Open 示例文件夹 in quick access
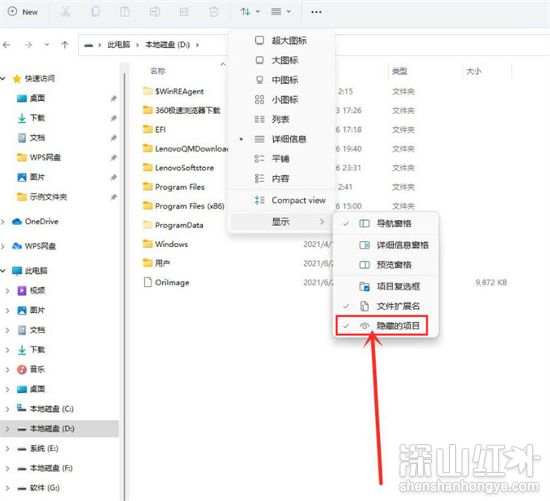This screenshot has height=501, width=550. coord(42,197)
